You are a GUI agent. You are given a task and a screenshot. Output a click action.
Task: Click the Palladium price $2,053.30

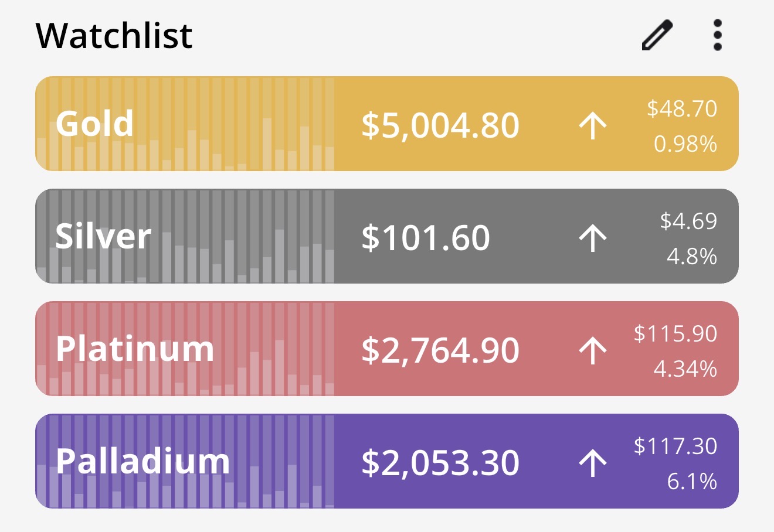[440, 463]
